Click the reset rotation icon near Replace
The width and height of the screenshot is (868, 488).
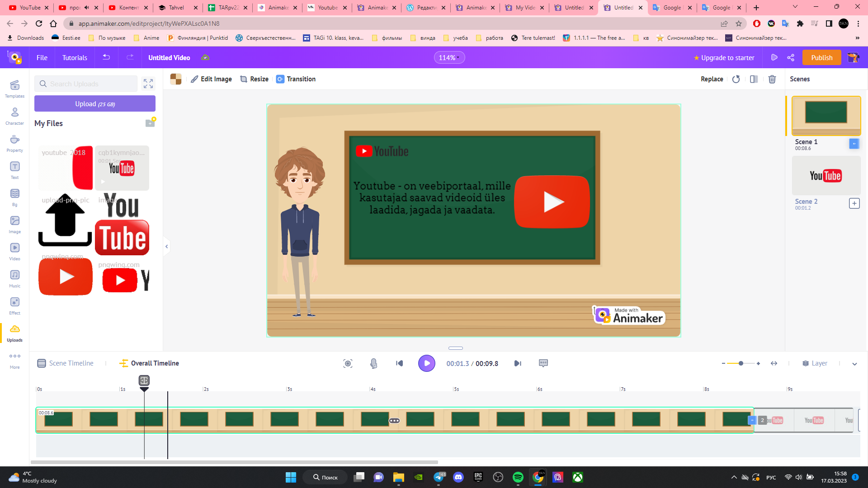(736, 79)
